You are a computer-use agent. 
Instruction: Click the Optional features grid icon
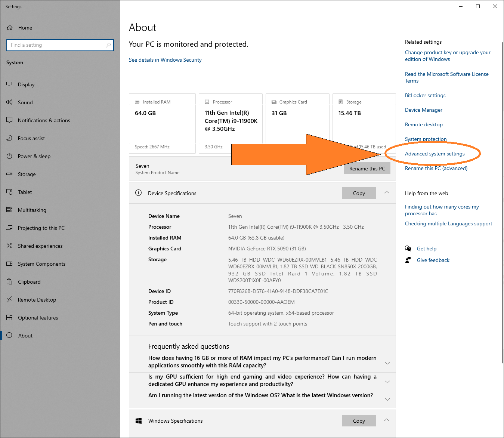(x=9, y=318)
